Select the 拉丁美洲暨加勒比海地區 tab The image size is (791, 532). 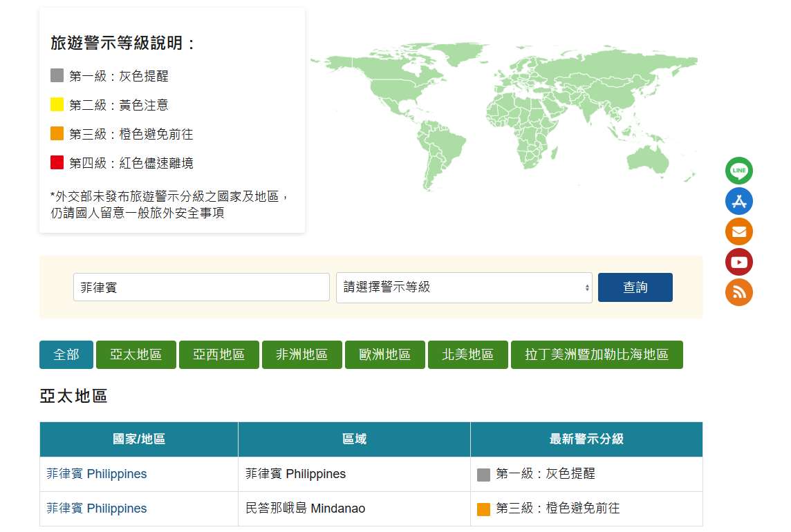pyautogui.click(x=597, y=354)
